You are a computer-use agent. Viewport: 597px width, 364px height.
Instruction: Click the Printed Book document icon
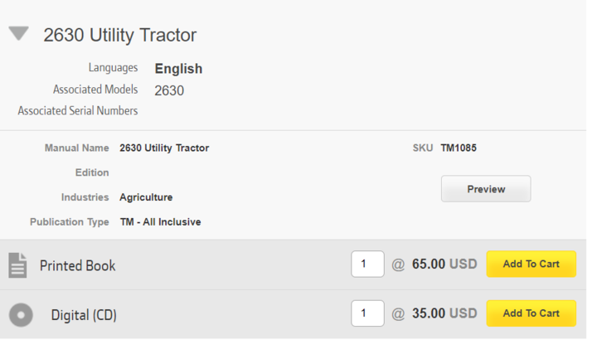coord(17,265)
